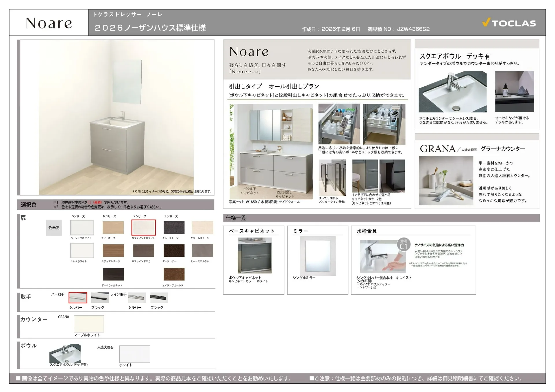Click the 色未定 label button

click(x=54, y=228)
